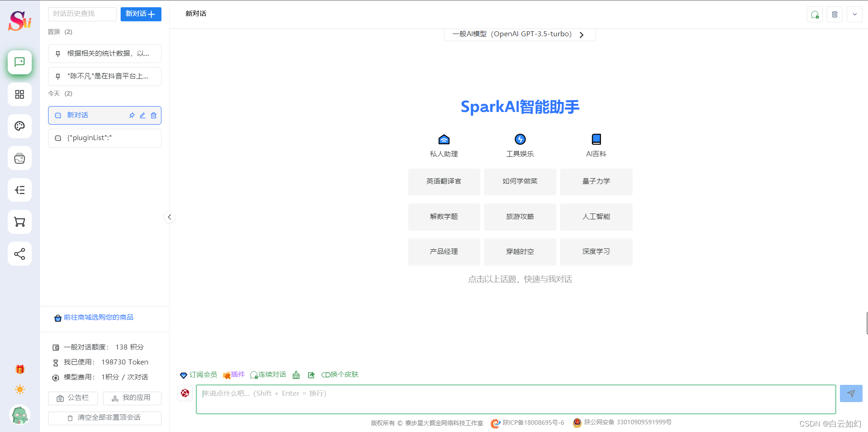Focus the 对话历史查找 search field
This screenshot has width=868, height=432.
(82, 14)
